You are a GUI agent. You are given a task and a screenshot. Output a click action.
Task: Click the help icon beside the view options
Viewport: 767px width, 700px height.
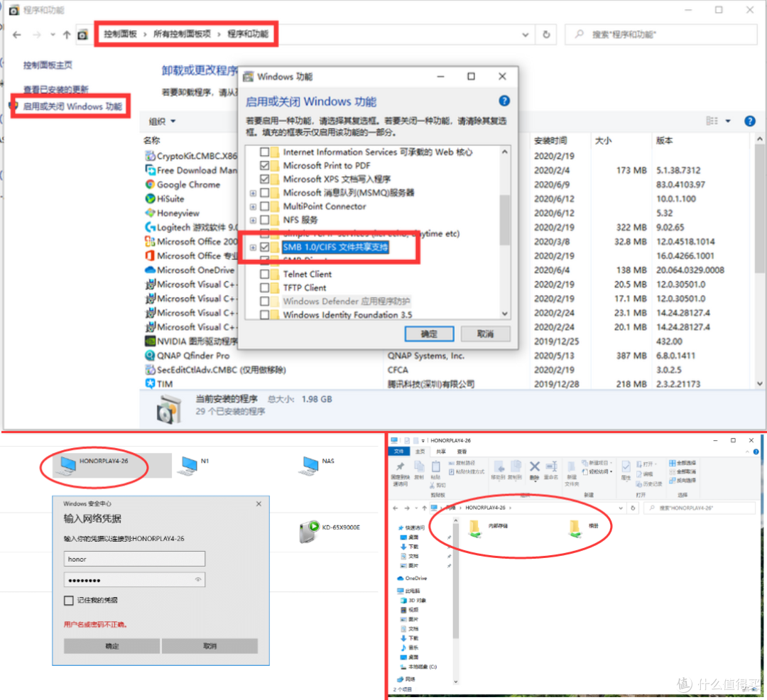pyautogui.click(x=749, y=121)
